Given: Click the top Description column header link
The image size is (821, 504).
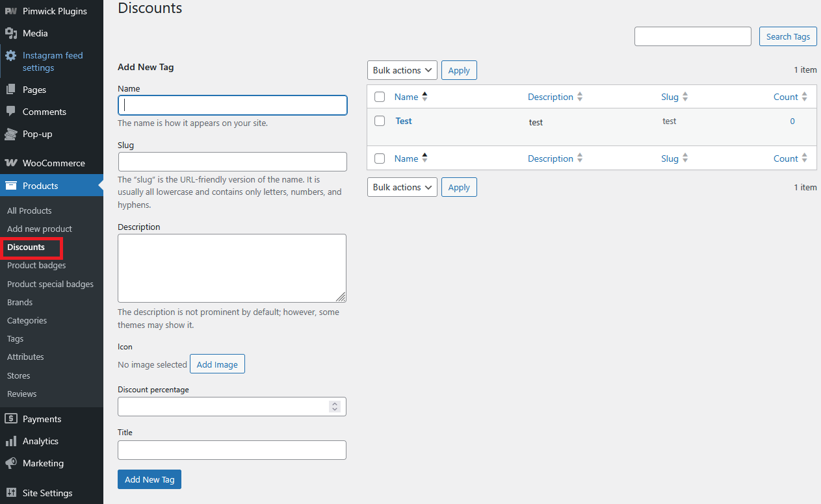Looking at the screenshot, I should (x=551, y=97).
